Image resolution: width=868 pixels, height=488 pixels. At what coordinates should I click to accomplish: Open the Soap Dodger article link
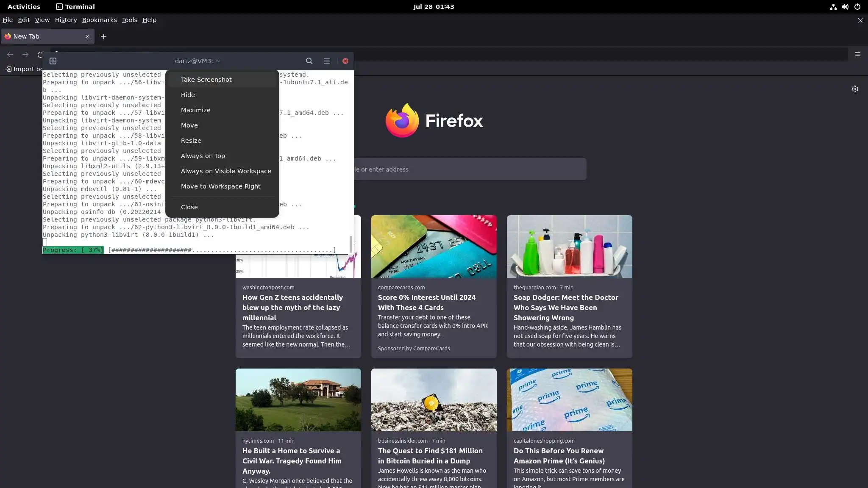pos(565,308)
